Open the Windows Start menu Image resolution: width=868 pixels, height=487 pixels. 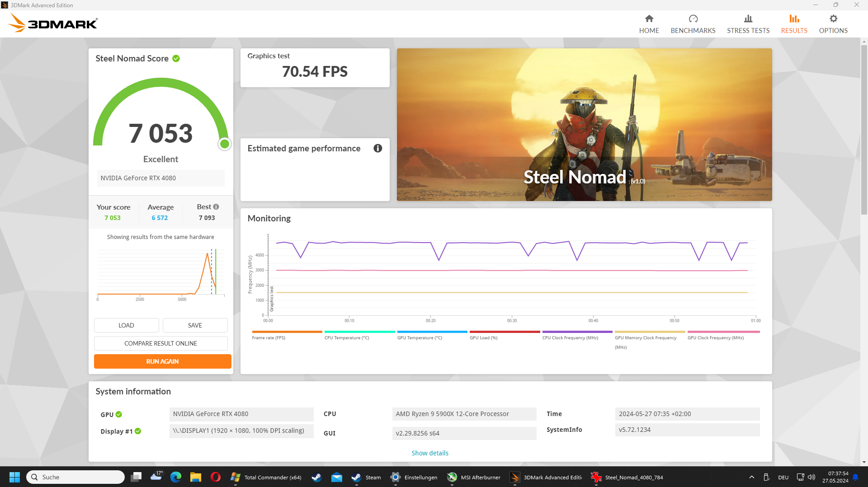14,477
